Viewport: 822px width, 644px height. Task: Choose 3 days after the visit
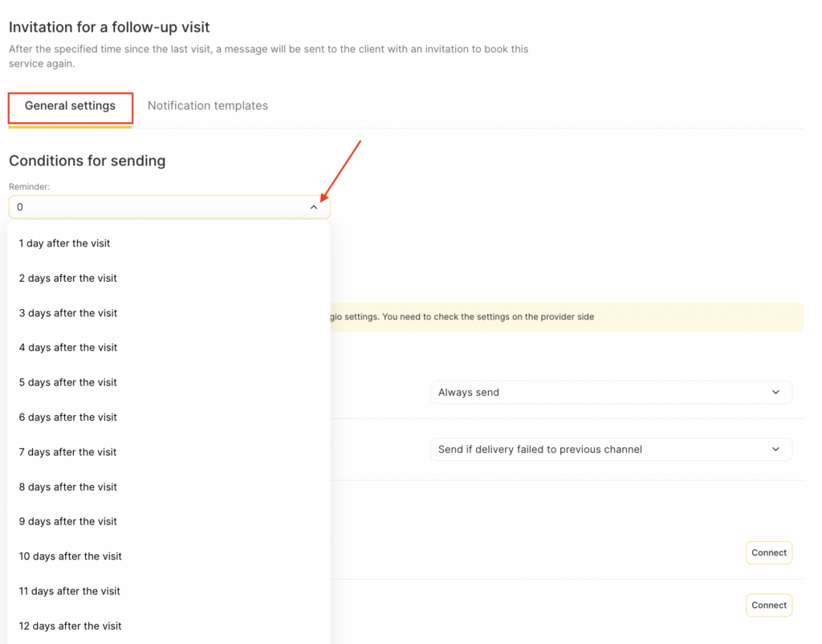pyautogui.click(x=68, y=313)
